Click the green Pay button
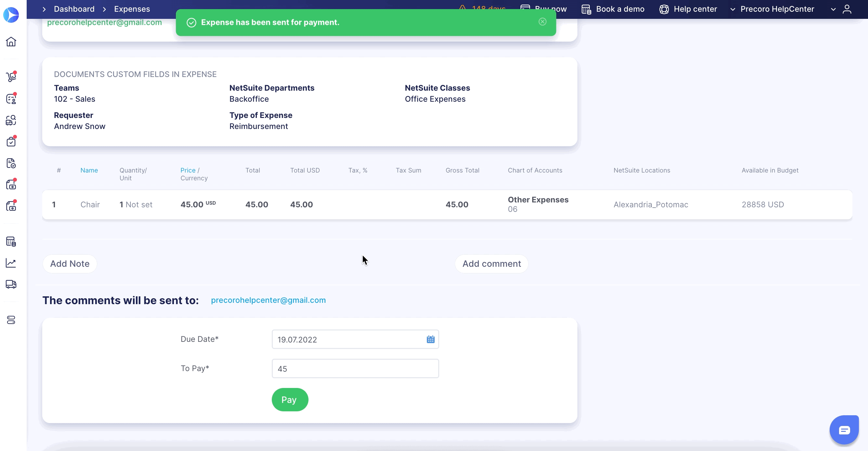This screenshot has height=451, width=868. (290, 400)
